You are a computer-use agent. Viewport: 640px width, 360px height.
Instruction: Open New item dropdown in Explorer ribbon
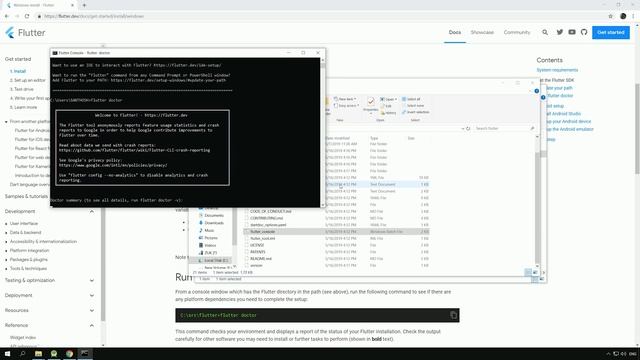click(345, 99)
